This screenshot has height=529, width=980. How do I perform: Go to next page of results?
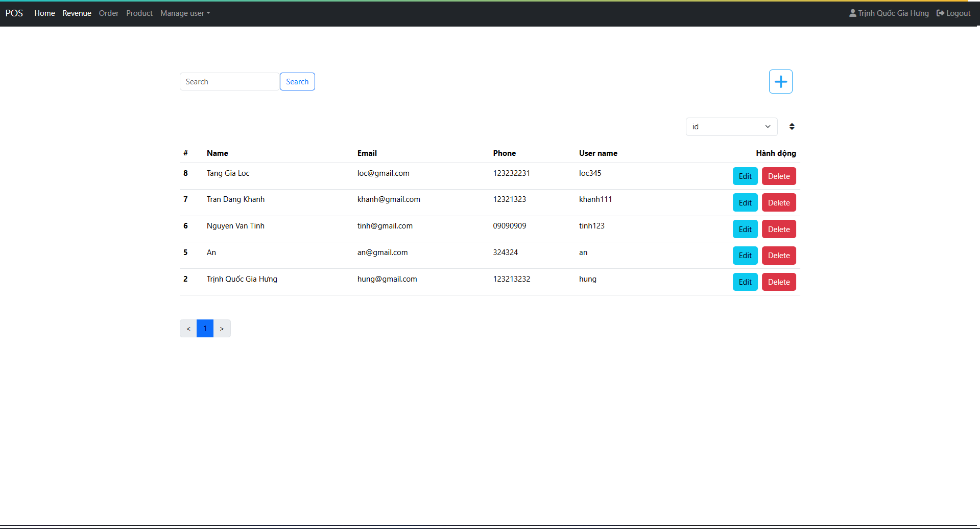(222, 329)
